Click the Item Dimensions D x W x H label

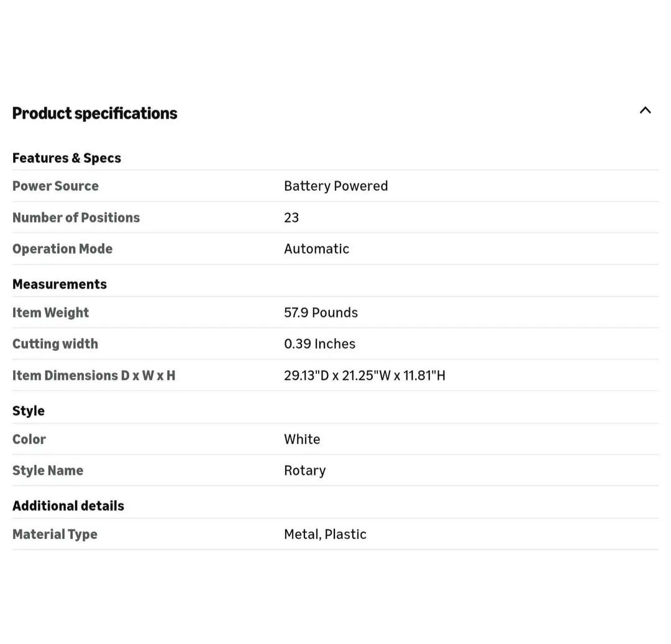[94, 375]
